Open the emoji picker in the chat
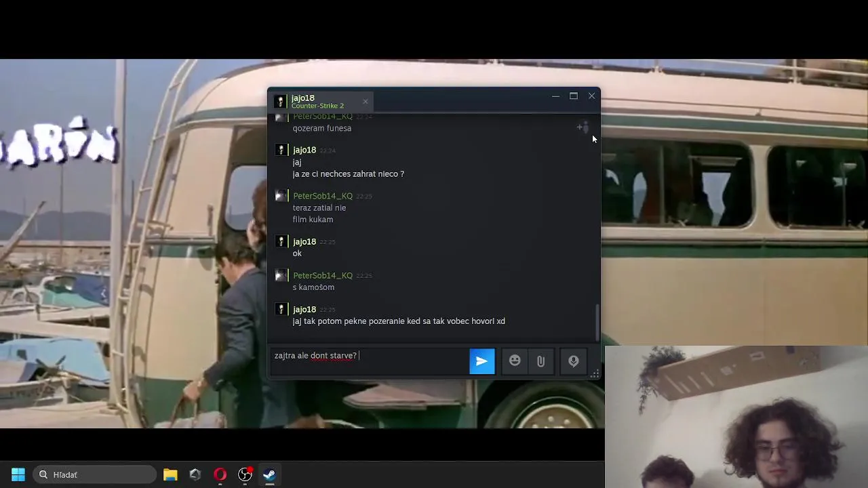Viewport: 868px width, 488px height. [515, 361]
